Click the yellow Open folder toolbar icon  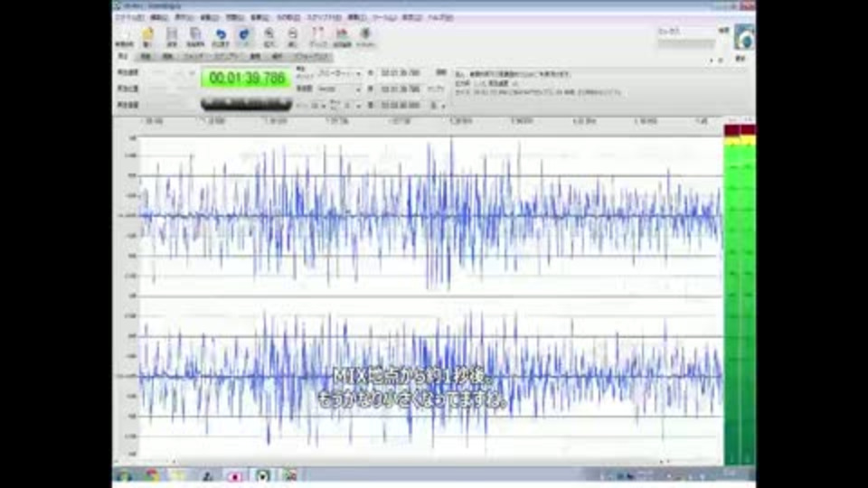[x=147, y=36]
